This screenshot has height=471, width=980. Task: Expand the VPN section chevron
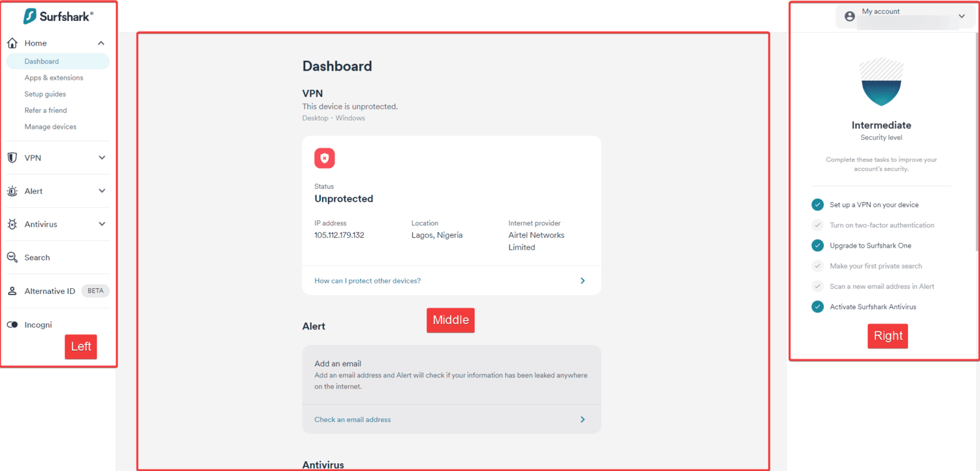coord(102,157)
